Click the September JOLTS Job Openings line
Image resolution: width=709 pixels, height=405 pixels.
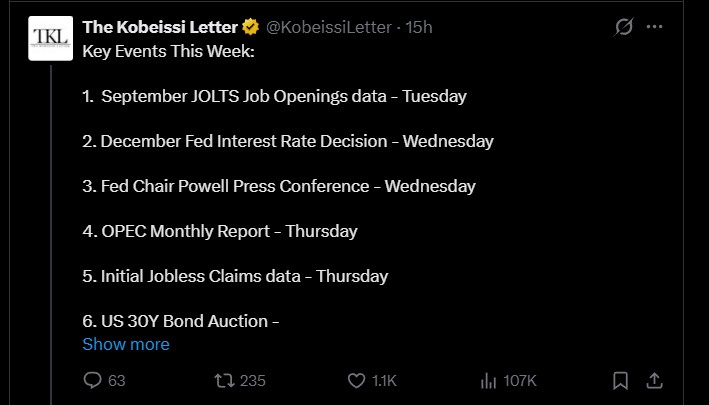275,96
